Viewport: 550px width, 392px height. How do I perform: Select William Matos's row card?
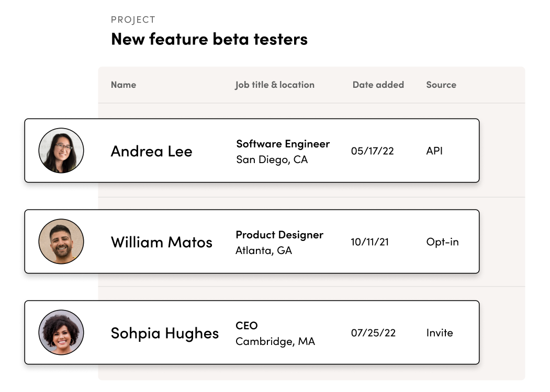tap(251, 241)
